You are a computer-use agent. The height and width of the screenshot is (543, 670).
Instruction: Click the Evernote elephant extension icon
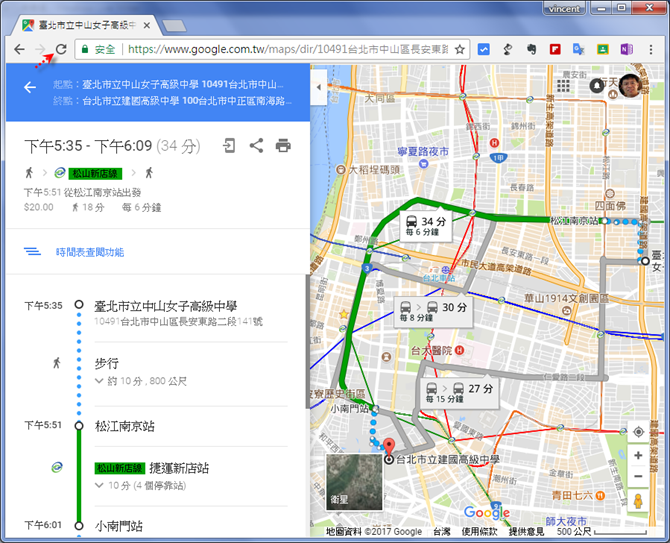[x=531, y=50]
